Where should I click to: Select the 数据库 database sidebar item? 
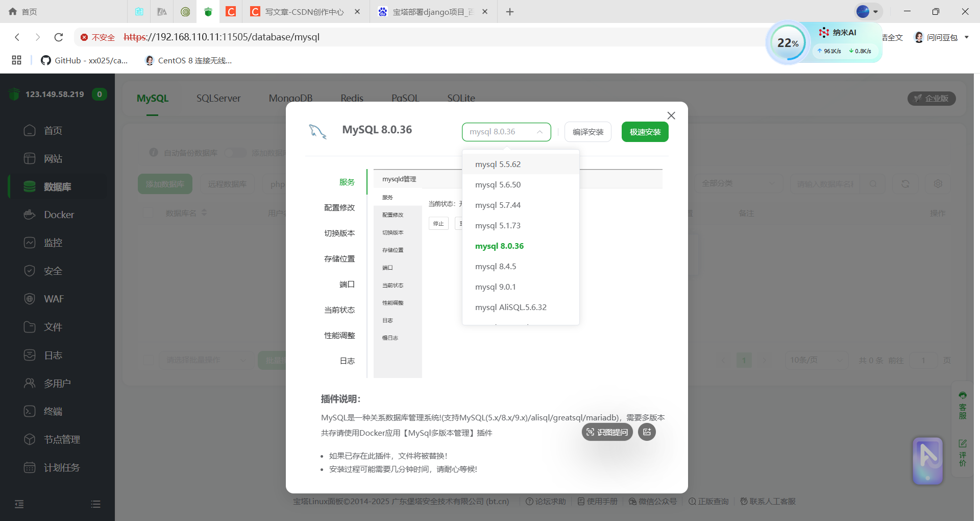(x=57, y=186)
